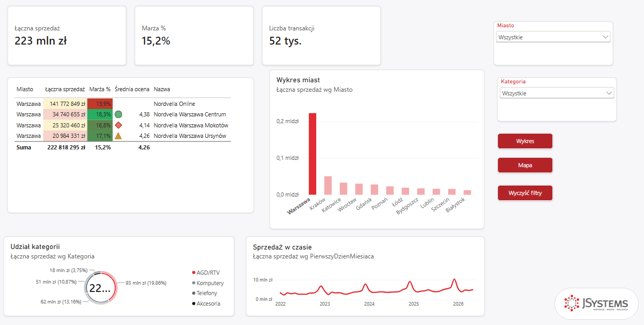Click the Średnia ocena column header
The height and width of the screenshot is (325, 644).
point(132,89)
